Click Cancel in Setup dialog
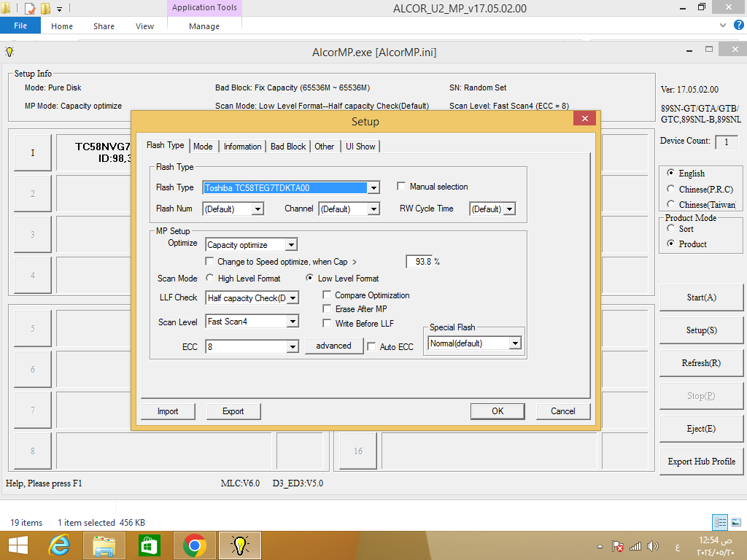This screenshot has width=747, height=560. tap(563, 411)
